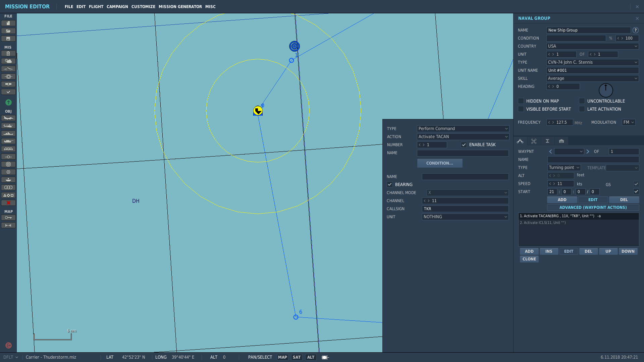Expand the COUNTRY dropdown showing USA
Image resolution: width=644 pixels, height=362 pixels.
pos(592,46)
